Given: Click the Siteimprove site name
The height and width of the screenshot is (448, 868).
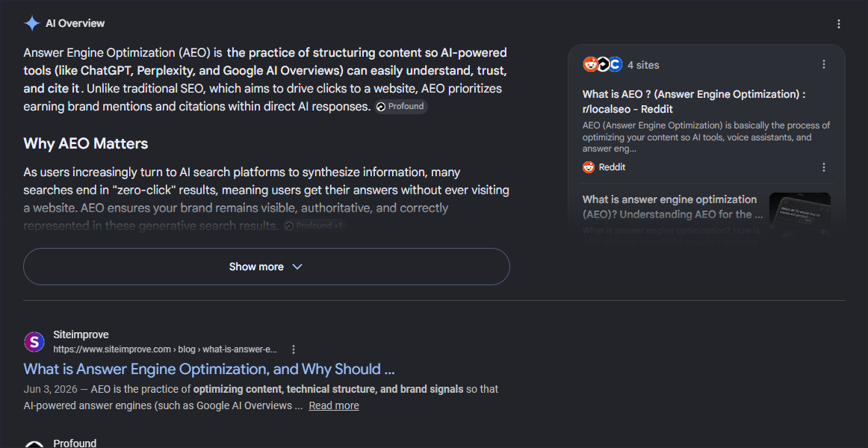Looking at the screenshot, I should pos(81,335).
